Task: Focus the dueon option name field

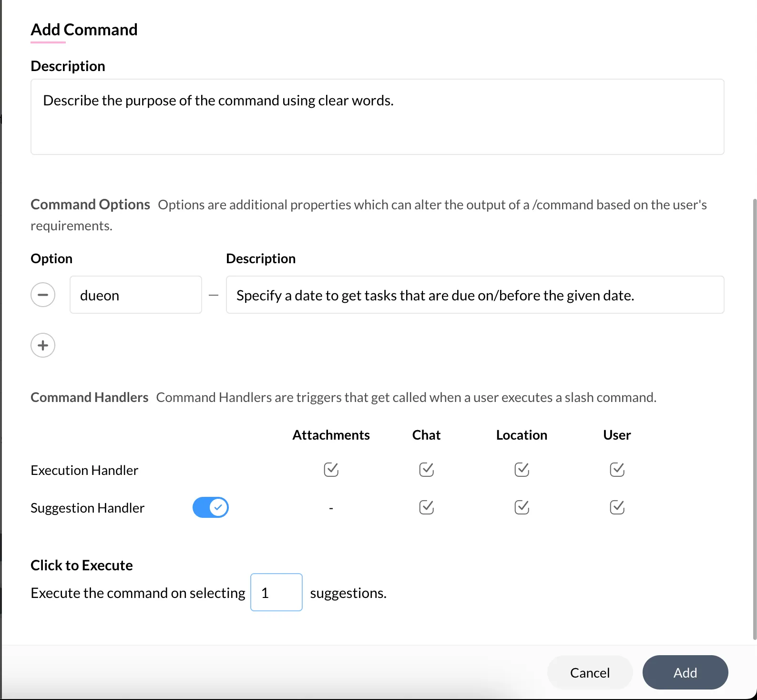Action: point(136,295)
